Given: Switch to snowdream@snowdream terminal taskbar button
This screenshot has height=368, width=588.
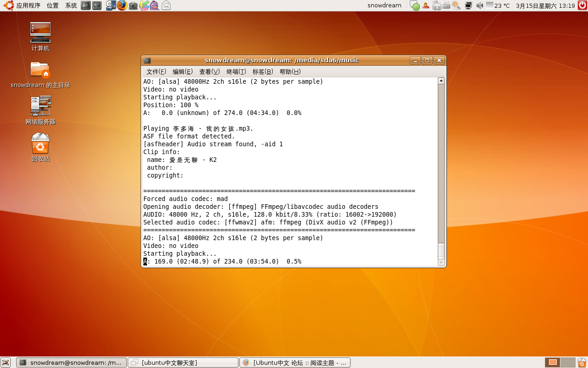Looking at the screenshot, I should 71,362.
